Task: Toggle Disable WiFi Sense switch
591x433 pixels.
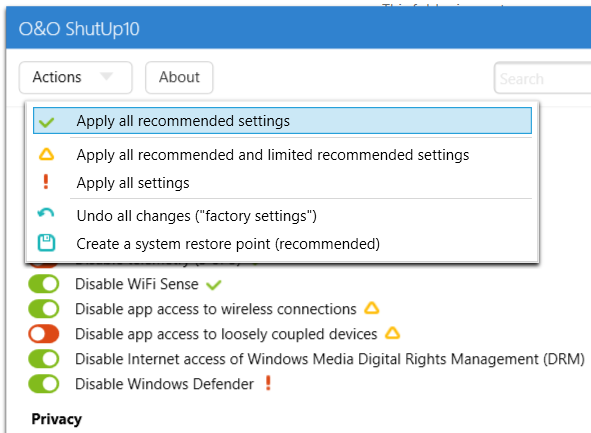Action: [x=44, y=284]
